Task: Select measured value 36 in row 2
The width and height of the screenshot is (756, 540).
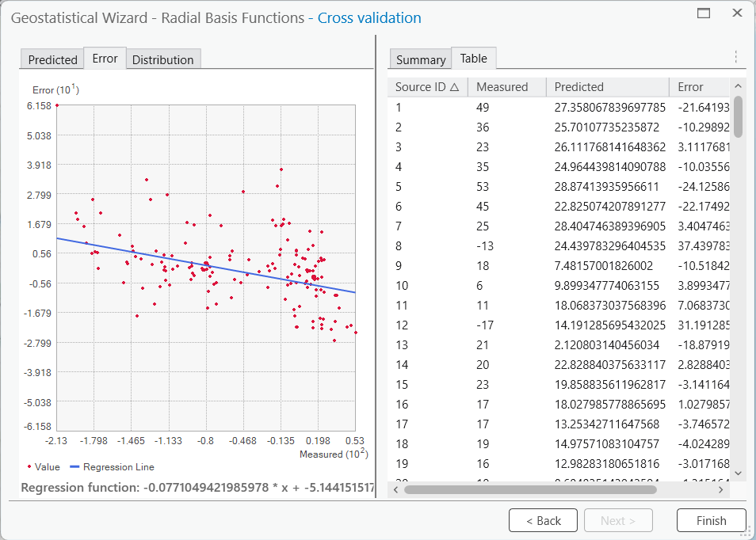Action: pyautogui.click(x=483, y=127)
